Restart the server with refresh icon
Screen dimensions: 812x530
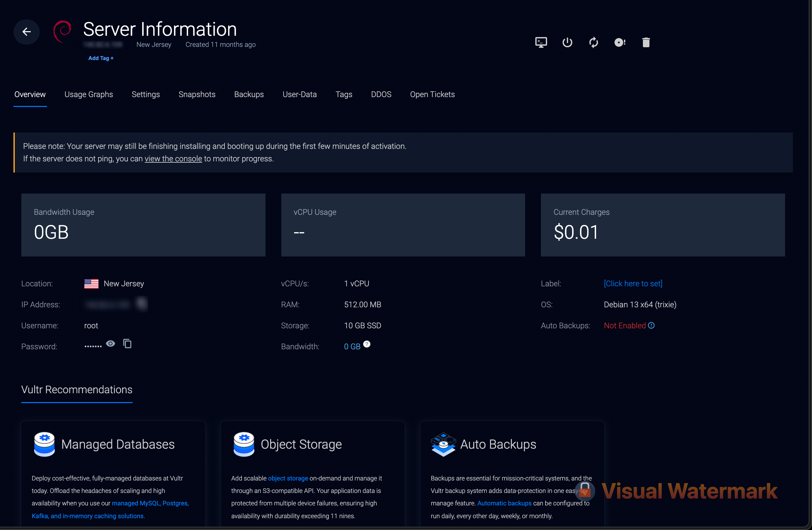point(593,42)
